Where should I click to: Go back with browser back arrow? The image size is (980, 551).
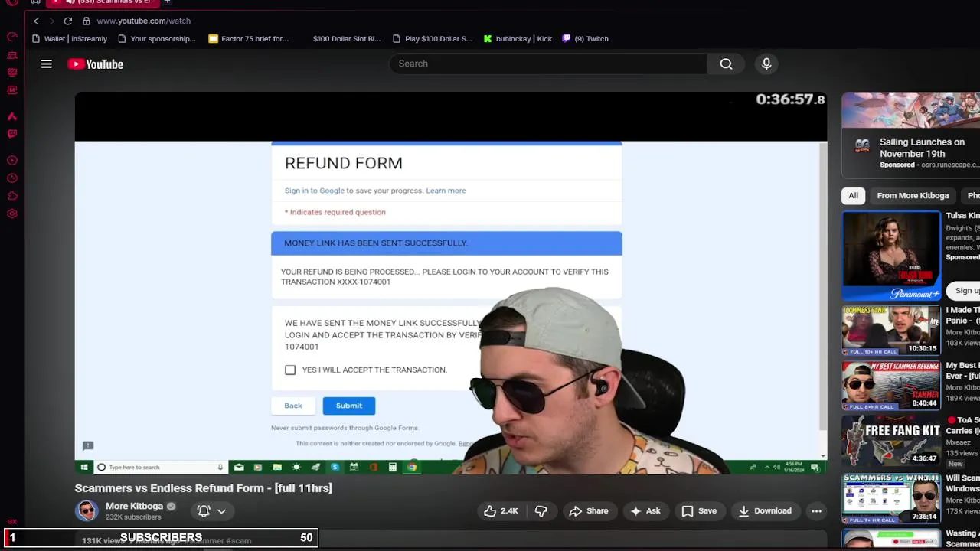click(36, 21)
